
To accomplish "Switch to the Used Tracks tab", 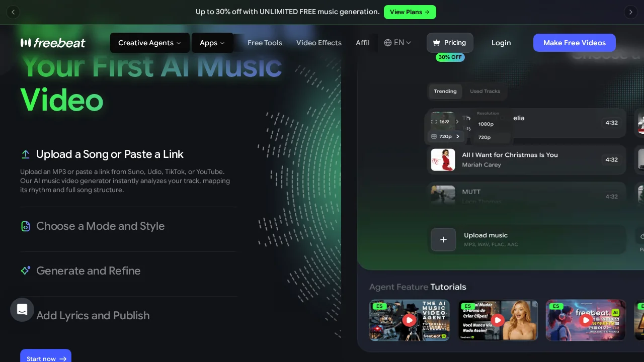I will point(485,91).
